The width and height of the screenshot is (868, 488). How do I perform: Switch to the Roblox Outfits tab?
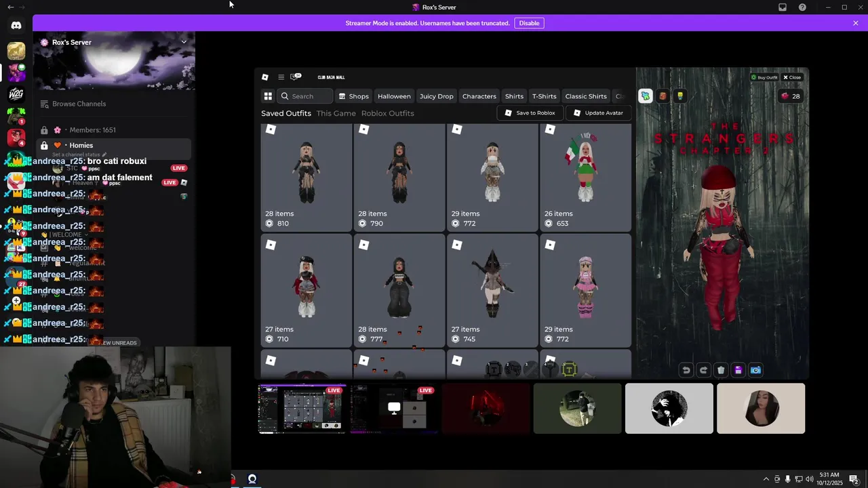[387, 113]
